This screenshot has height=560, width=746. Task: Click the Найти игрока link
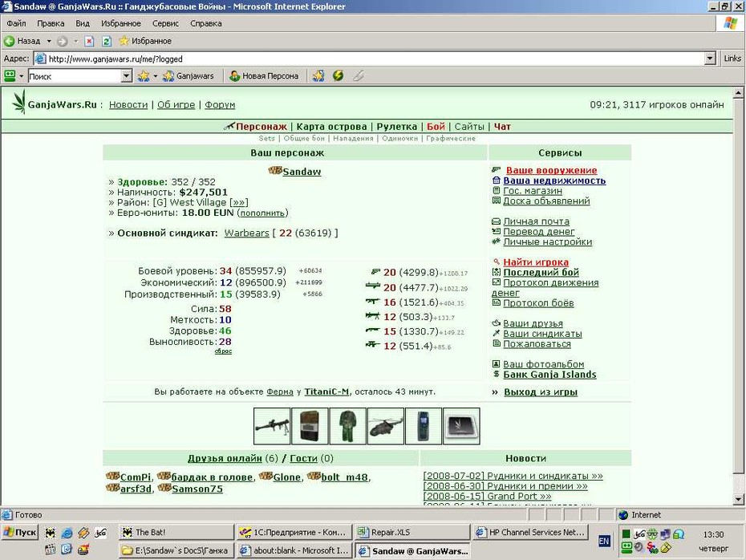point(536,262)
